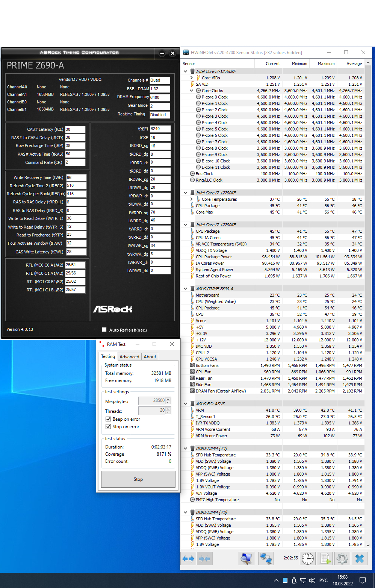Collapse ASUS PRIME Z690-A sensor group

(186, 289)
